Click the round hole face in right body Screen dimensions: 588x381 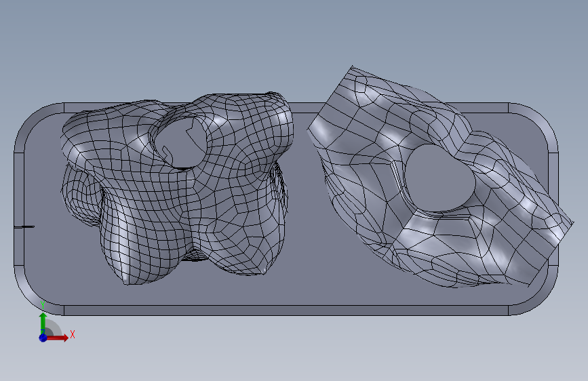pyautogui.click(x=439, y=178)
